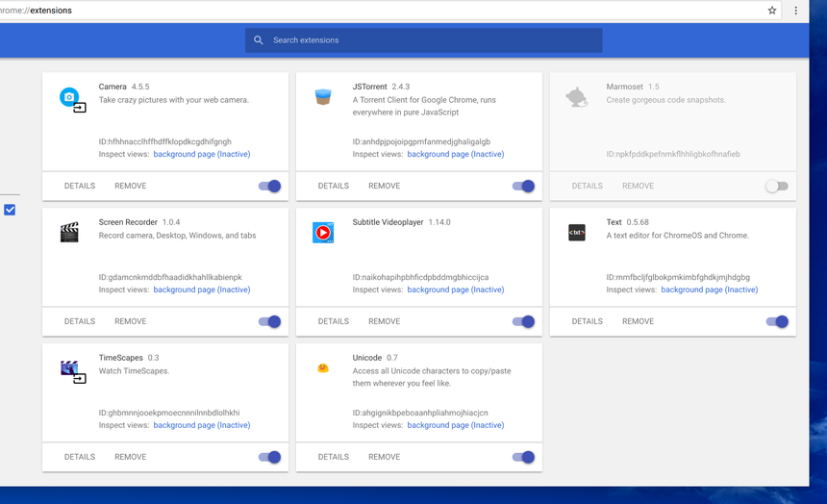This screenshot has width=827, height=504.
Task: Open Details for JSTorrent
Action: pyautogui.click(x=334, y=186)
